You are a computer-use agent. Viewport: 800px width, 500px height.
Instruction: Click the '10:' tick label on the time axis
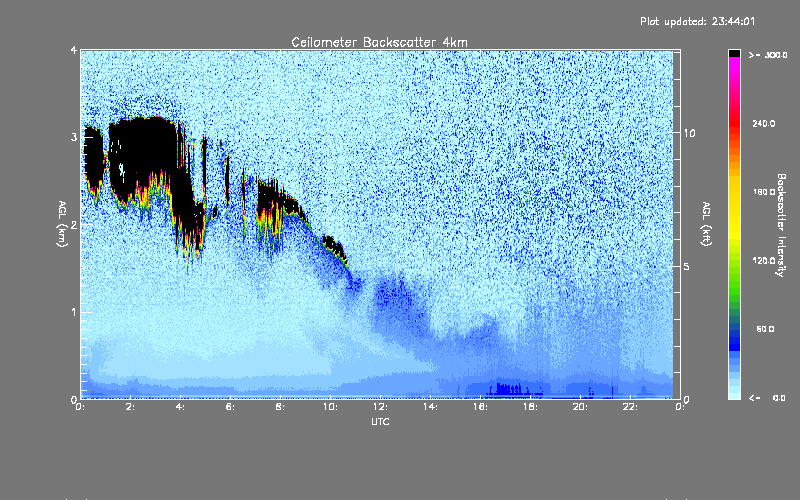click(330, 407)
